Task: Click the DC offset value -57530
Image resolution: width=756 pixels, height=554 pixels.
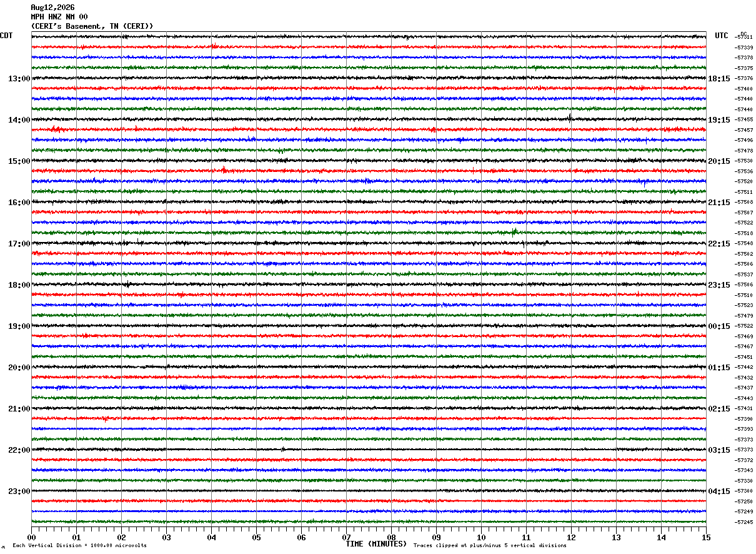Action: (744, 161)
